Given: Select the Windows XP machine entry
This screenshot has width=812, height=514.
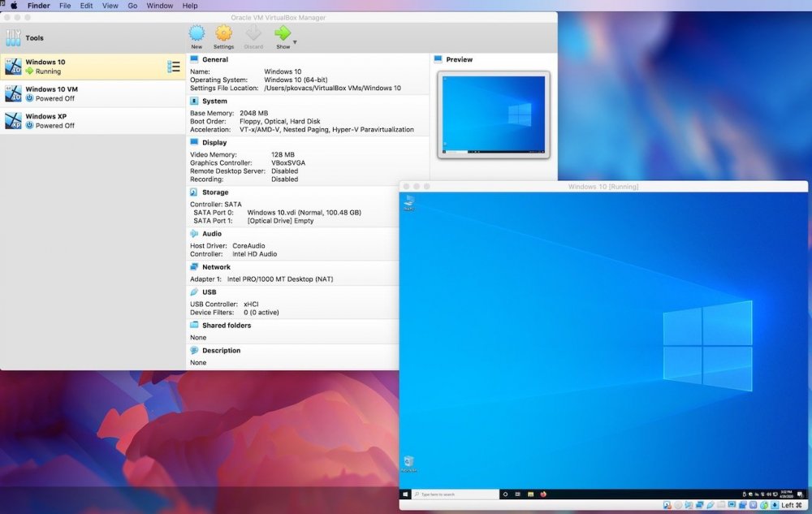Looking at the screenshot, I should 93,121.
